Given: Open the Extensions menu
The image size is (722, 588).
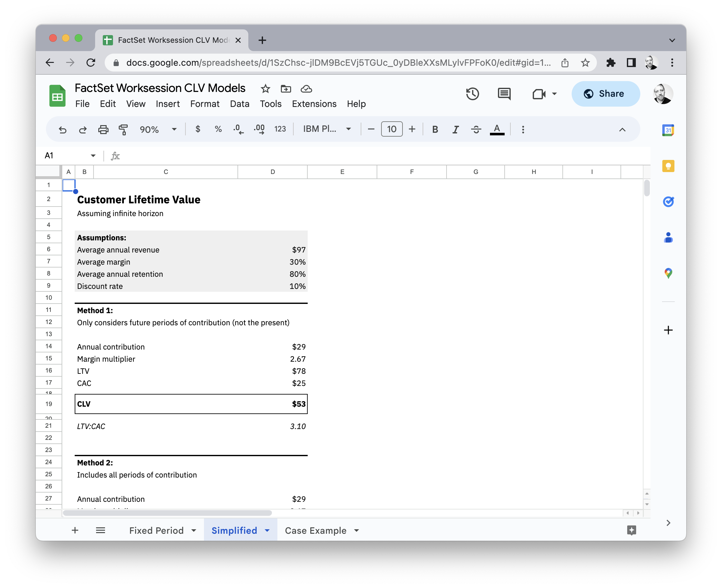Looking at the screenshot, I should pyautogui.click(x=314, y=104).
